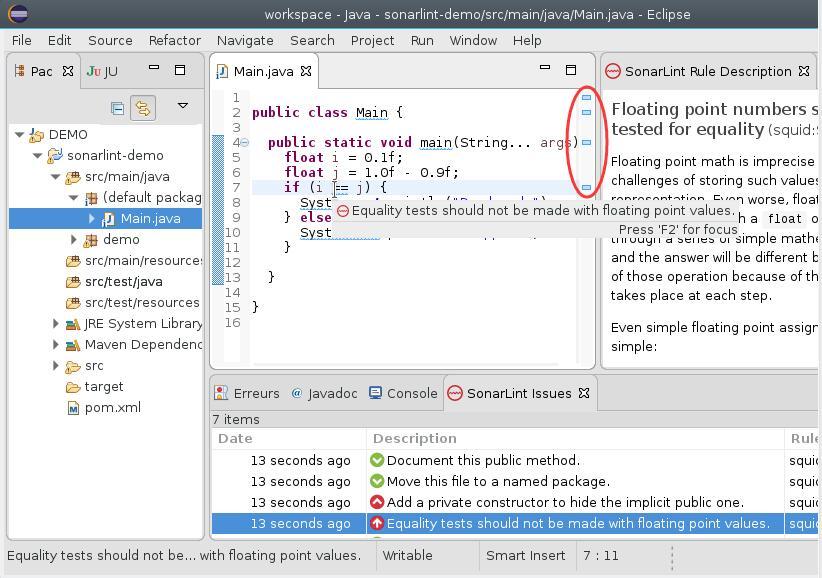Click overview ruler marker for line 4
Viewport: 822px width, 578px height.
click(x=586, y=142)
